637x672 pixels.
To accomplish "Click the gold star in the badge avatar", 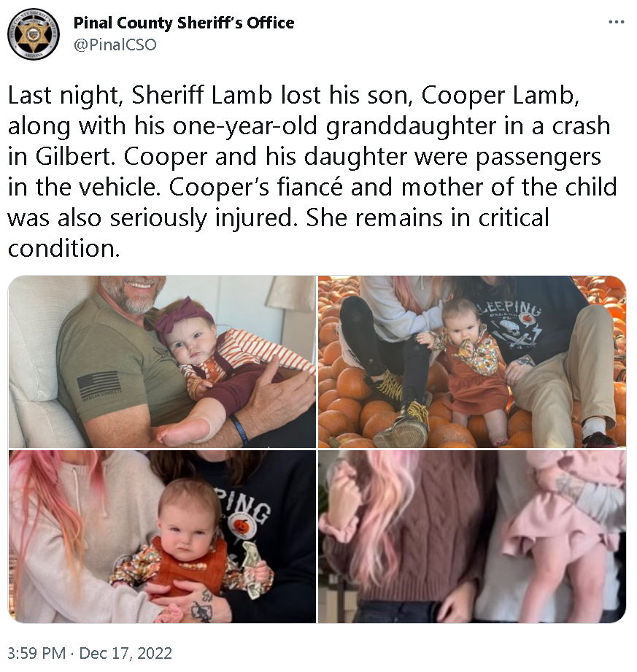I will pyautogui.click(x=34, y=34).
